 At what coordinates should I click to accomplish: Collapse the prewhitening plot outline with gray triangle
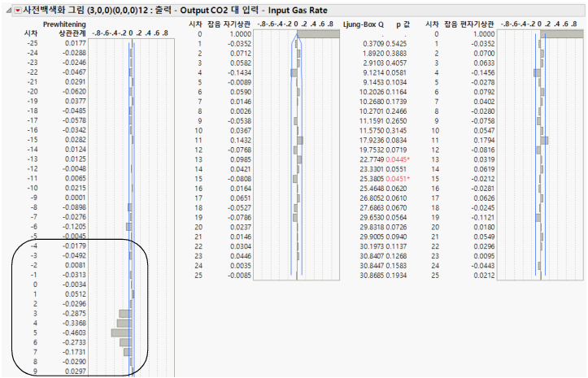point(9,11)
